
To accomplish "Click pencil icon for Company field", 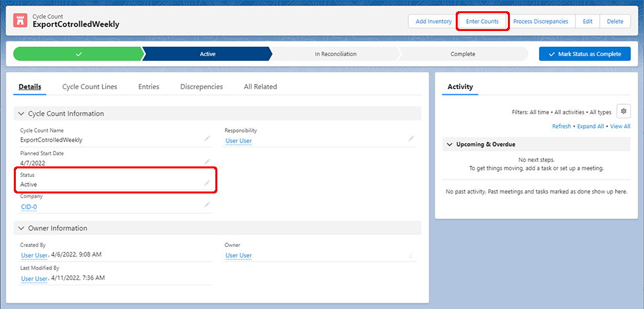I will (x=207, y=205).
